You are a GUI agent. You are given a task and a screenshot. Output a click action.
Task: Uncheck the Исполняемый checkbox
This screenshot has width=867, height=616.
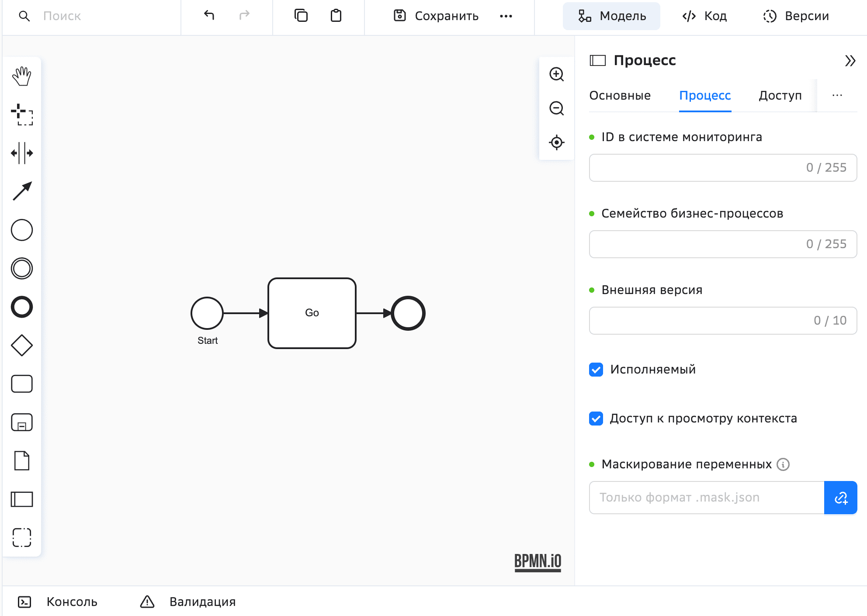click(x=596, y=370)
